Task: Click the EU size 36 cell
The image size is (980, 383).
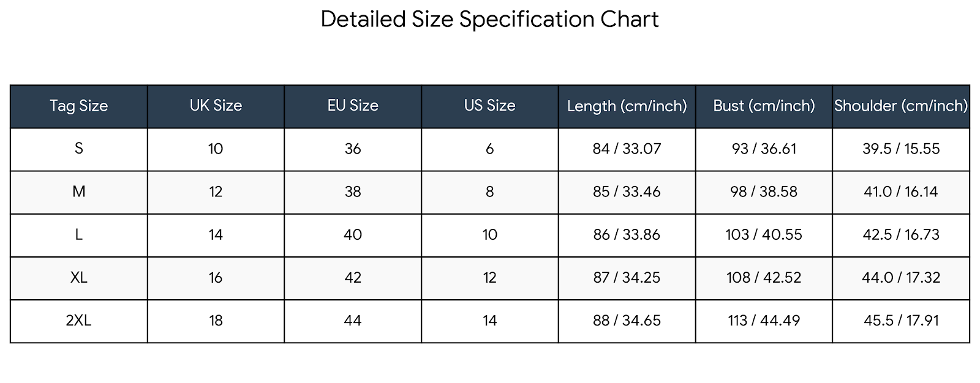Action: click(353, 149)
